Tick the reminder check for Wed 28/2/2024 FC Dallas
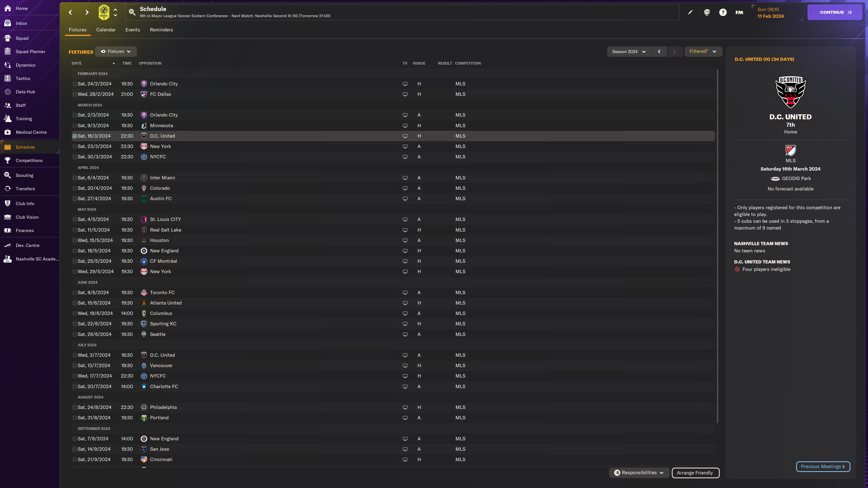Image resolution: width=868 pixels, height=488 pixels. (x=74, y=94)
